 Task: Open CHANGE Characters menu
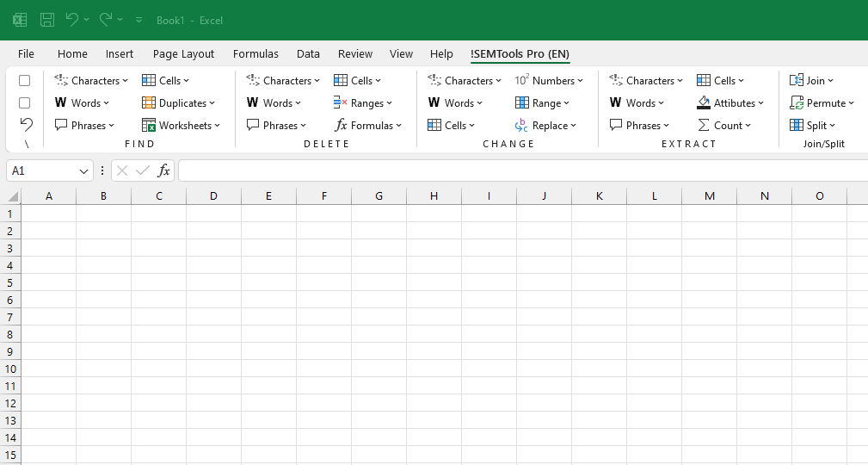pos(465,80)
